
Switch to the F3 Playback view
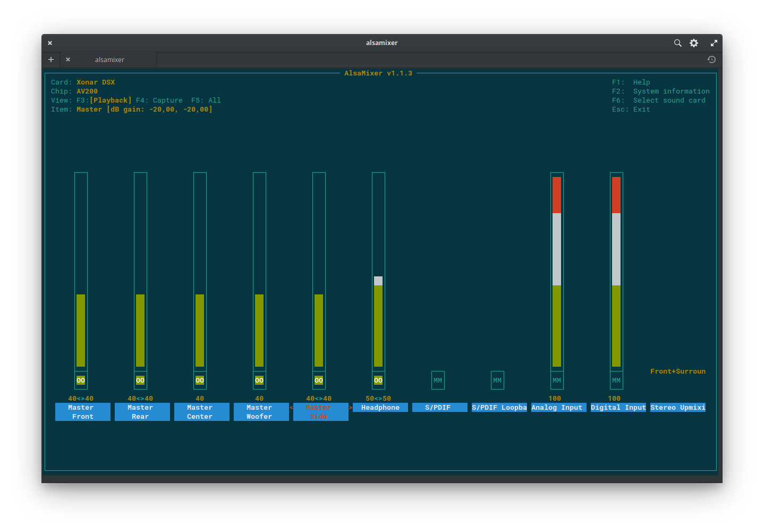click(104, 100)
